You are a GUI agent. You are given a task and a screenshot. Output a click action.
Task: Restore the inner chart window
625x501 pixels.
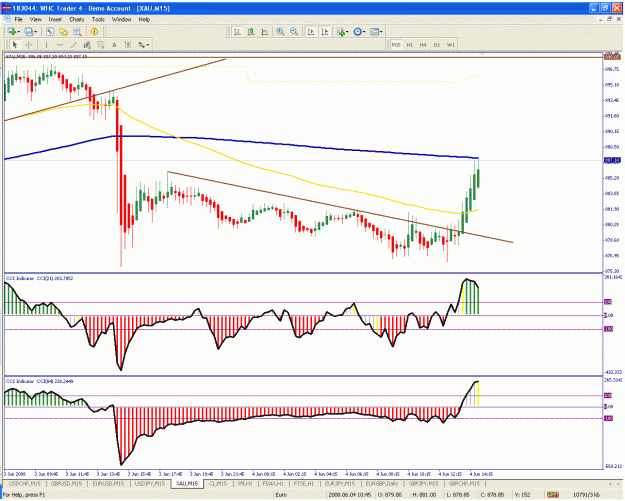609,19
